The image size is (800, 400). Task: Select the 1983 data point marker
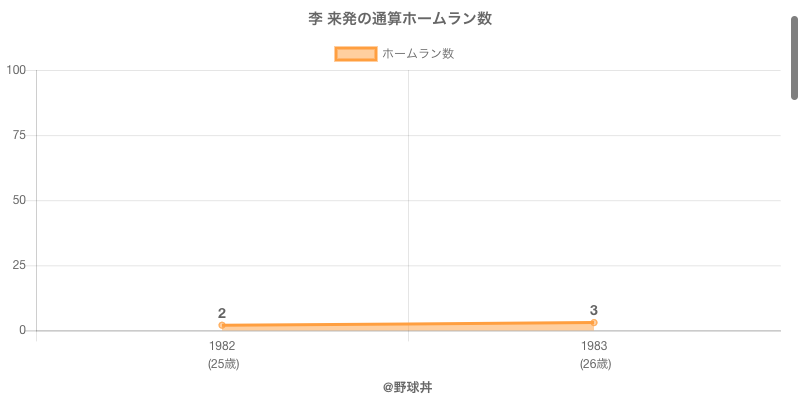point(593,323)
